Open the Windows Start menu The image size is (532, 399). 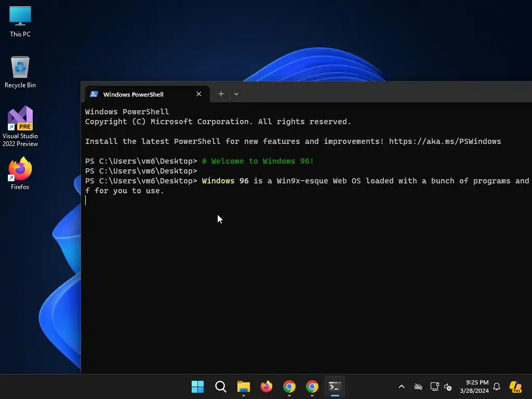point(197,387)
